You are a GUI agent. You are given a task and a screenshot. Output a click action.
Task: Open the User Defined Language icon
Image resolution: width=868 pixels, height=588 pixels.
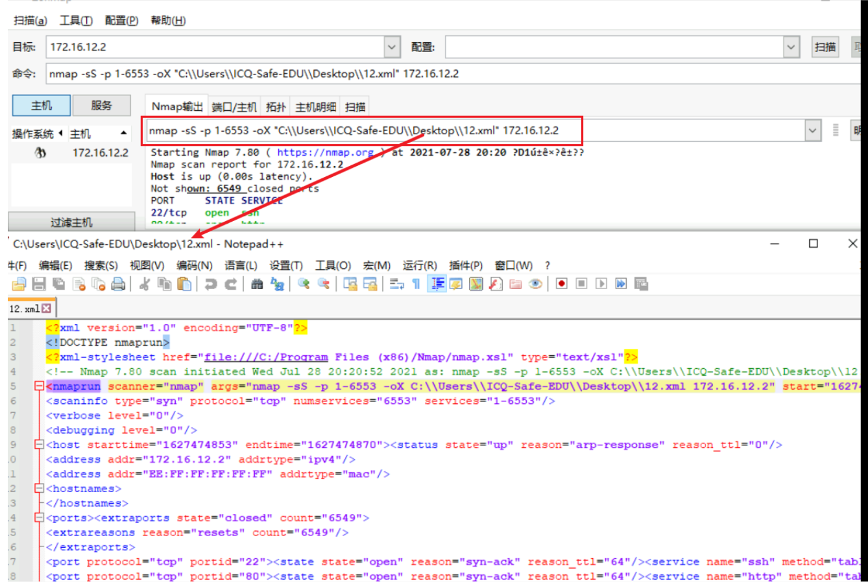(x=456, y=284)
